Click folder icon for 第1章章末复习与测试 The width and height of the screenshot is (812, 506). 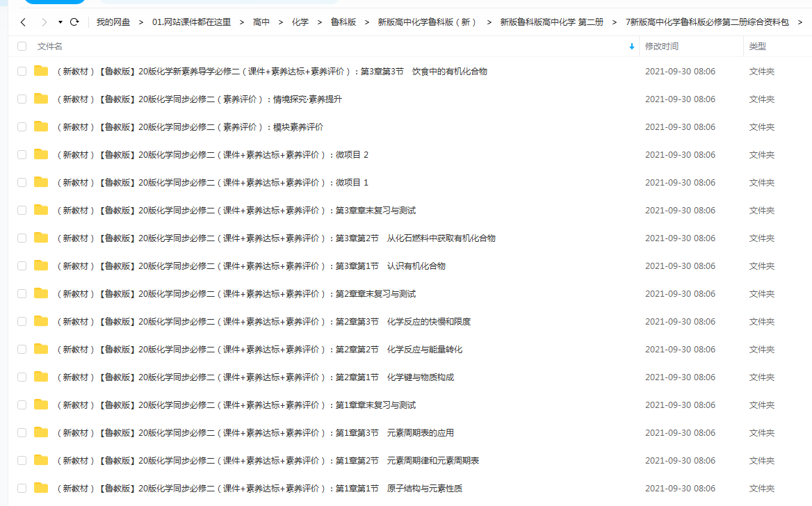(41, 405)
